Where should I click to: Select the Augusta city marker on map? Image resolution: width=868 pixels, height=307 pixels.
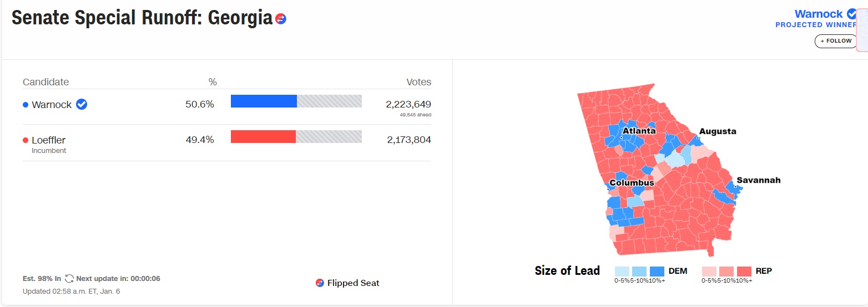tap(698, 138)
